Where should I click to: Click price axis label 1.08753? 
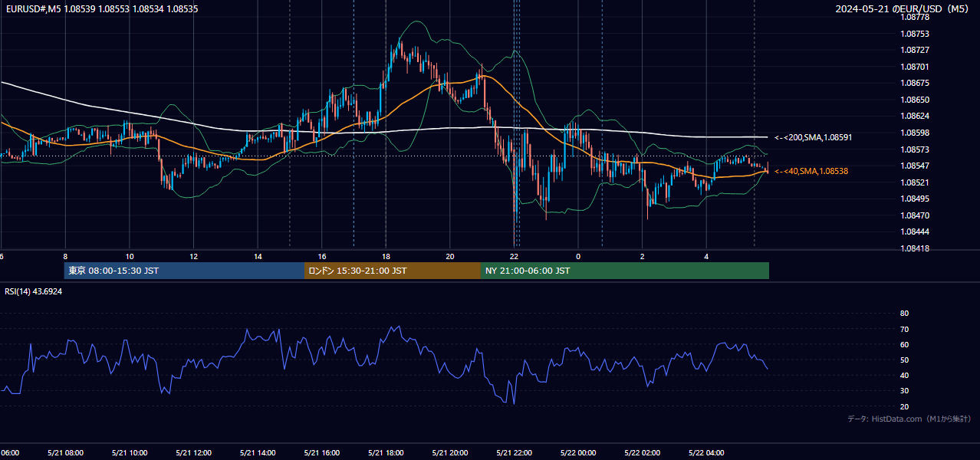[915, 34]
